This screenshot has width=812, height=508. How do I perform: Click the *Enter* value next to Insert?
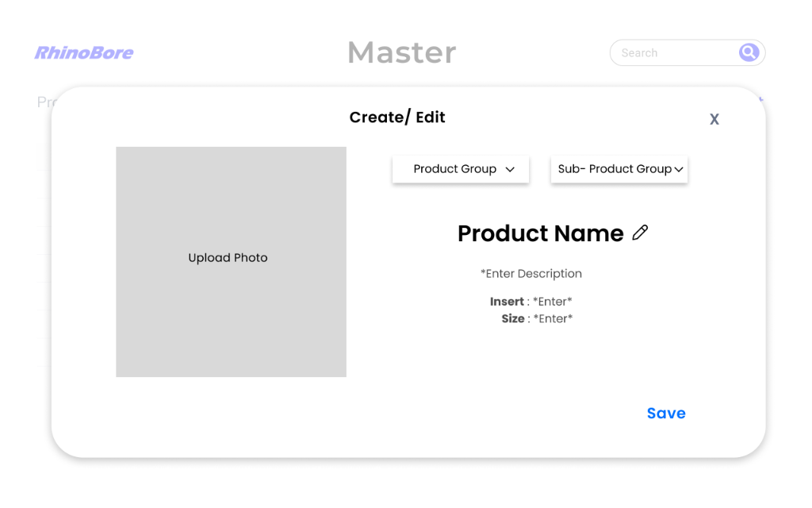click(553, 302)
